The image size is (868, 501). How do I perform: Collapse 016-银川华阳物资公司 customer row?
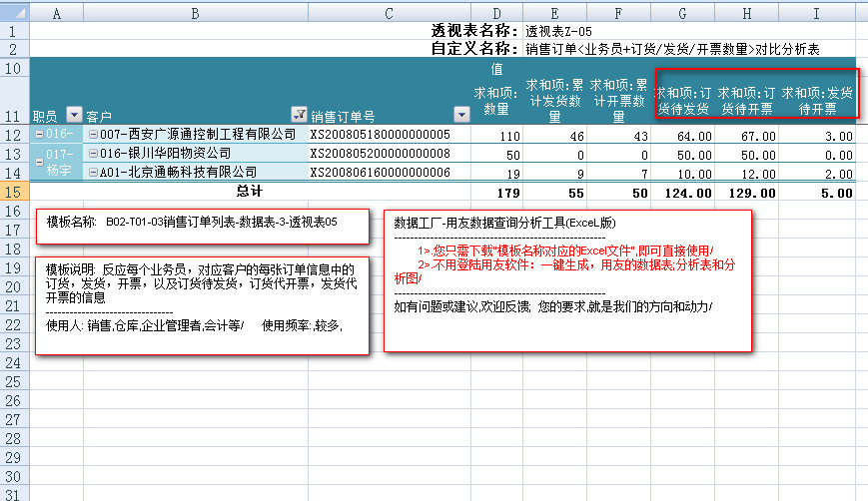coord(93,154)
